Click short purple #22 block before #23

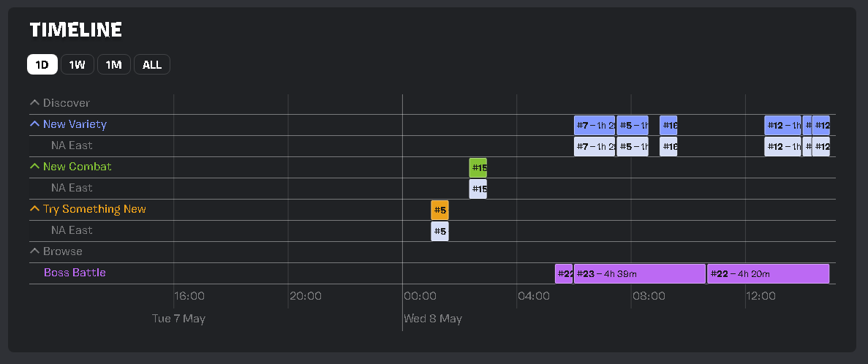(x=564, y=274)
